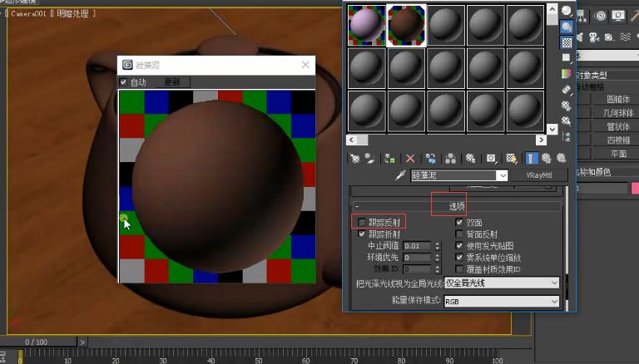Click Make Material Copy icon
The image size is (639, 364).
click(x=431, y=159)
